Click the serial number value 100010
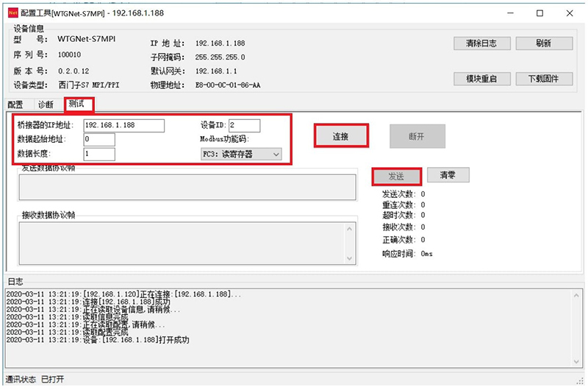Screen dimensions: 588x390 pos(69,54)
